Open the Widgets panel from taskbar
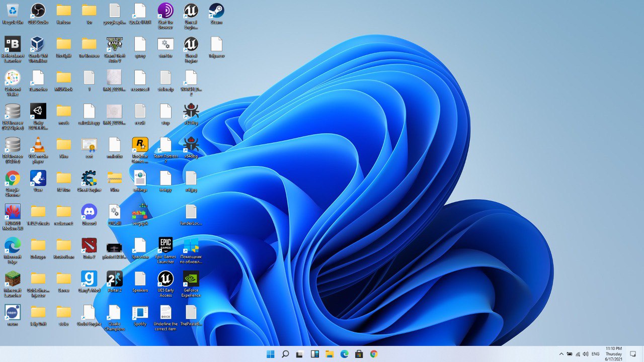Screen dimensions: 644x362 coord(315,354)
